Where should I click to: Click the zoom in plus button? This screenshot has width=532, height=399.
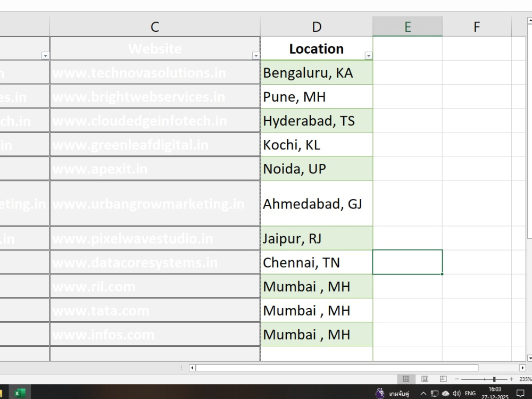click(512, 379)
